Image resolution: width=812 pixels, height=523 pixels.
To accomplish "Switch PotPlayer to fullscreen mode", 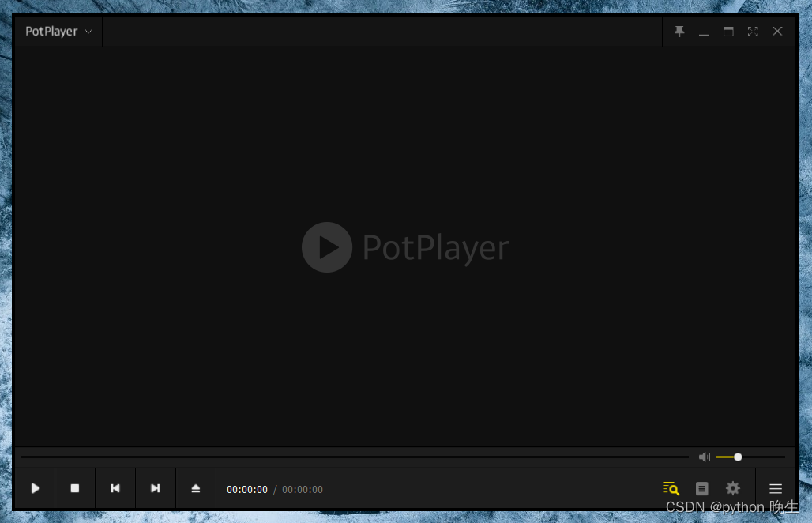I will click(753, 32).
